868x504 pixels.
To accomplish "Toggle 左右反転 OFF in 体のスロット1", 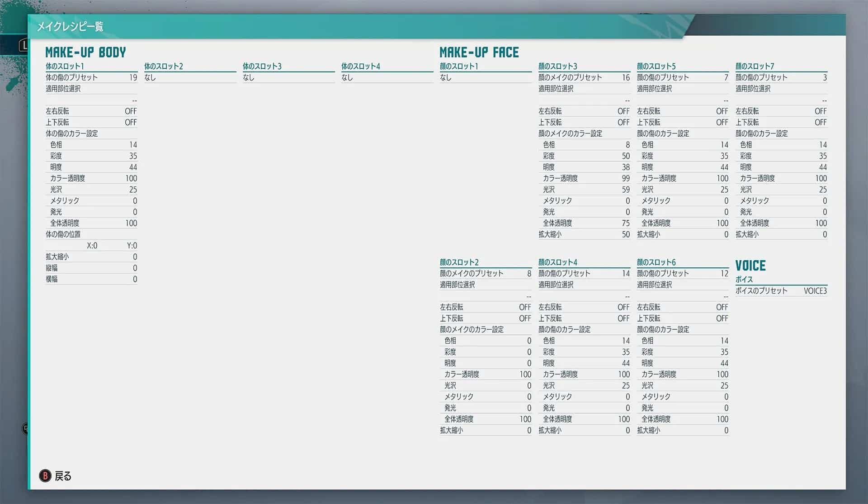I will [130, 111].
